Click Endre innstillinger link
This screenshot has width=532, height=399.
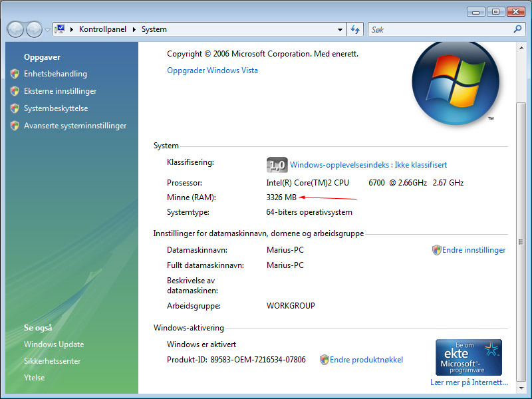pyautogui.click(x=473, y=250)
